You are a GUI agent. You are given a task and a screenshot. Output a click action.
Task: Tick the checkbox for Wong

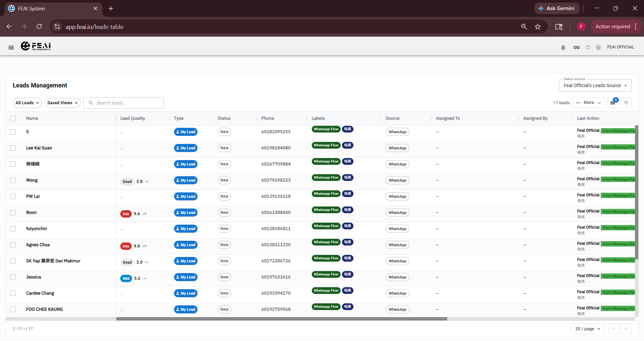coord(13,180)
